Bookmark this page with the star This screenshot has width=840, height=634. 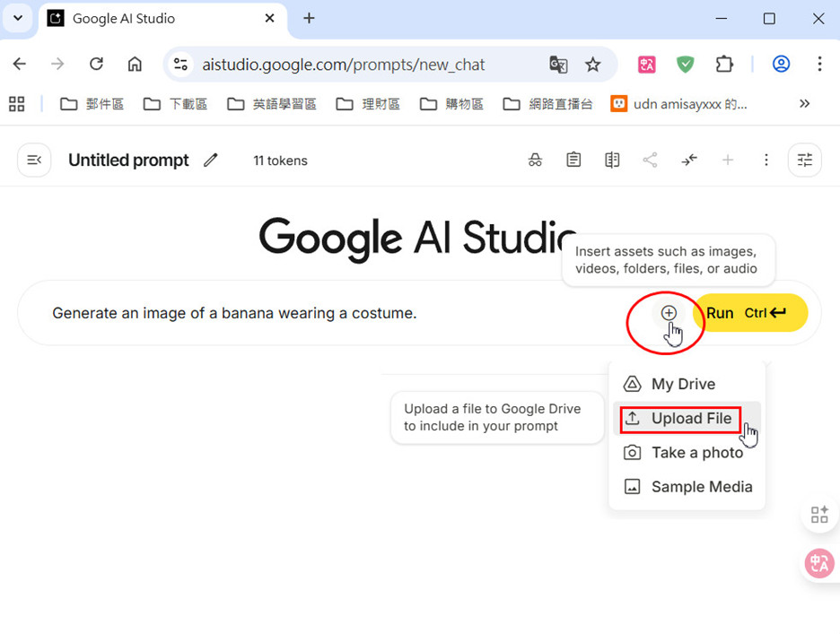pos(592,65)
